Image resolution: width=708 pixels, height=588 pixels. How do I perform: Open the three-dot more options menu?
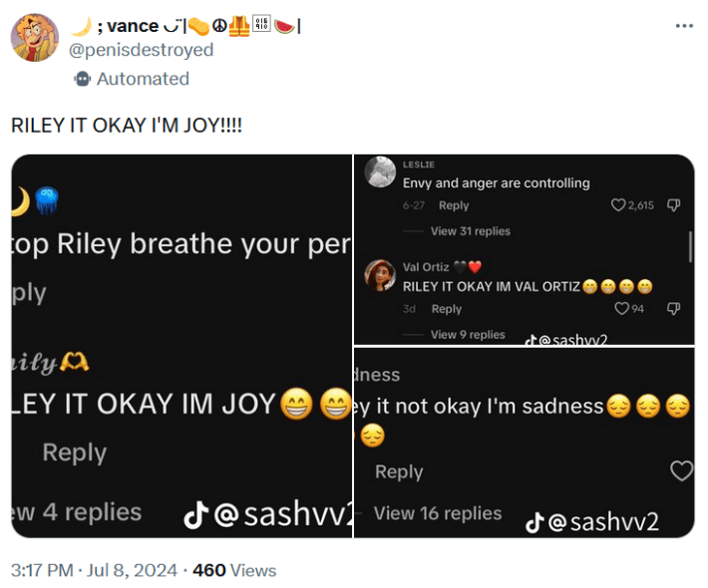click(684, 26)
